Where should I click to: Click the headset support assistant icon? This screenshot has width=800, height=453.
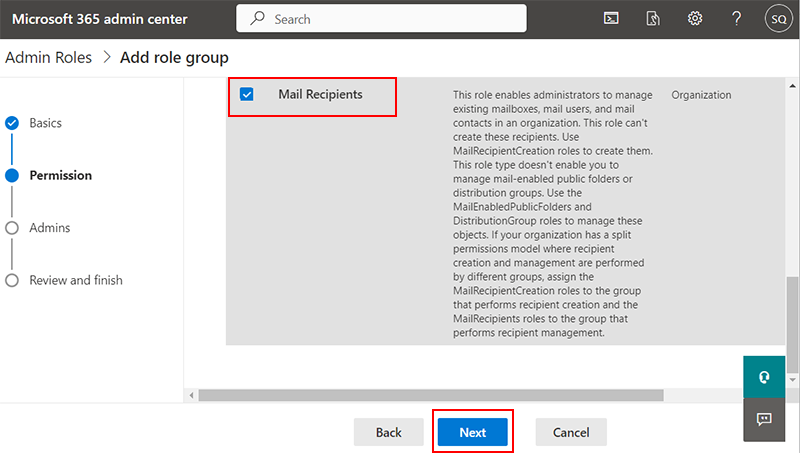click(x=764, y=377)
